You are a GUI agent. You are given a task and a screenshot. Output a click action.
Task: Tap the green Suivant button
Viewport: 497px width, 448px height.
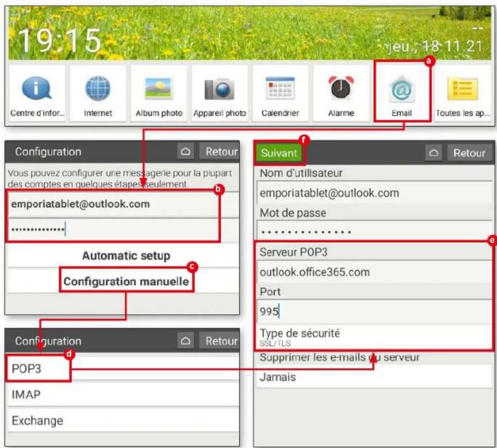pos(279,153)
